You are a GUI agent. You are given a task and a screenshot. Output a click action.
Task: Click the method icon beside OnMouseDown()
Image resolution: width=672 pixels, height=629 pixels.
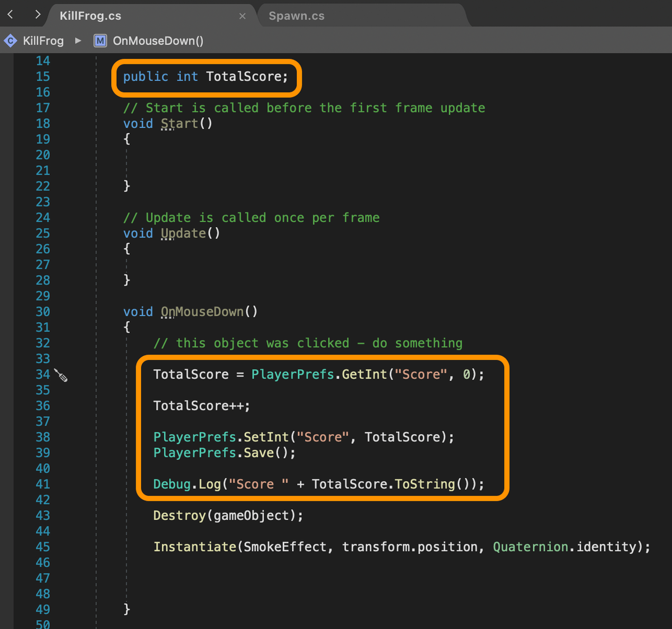pyautogui.click(x=100, y=41)
